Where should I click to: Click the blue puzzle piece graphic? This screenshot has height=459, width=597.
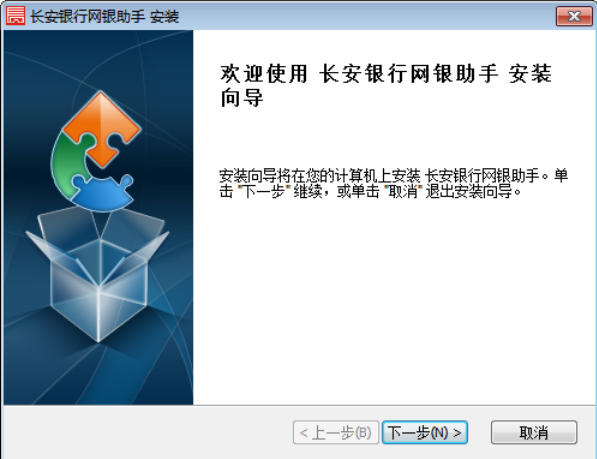pyautogui.click(x=102, y=193)
